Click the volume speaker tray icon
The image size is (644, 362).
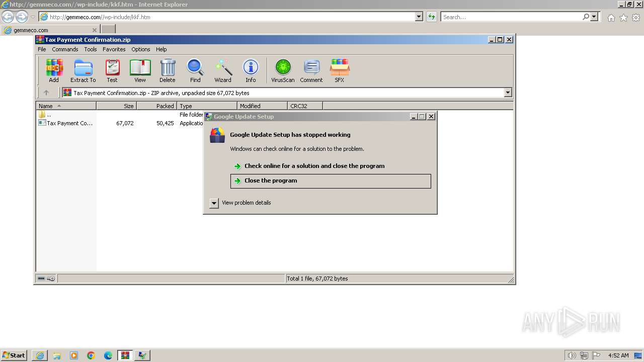[x=572, y=355]
